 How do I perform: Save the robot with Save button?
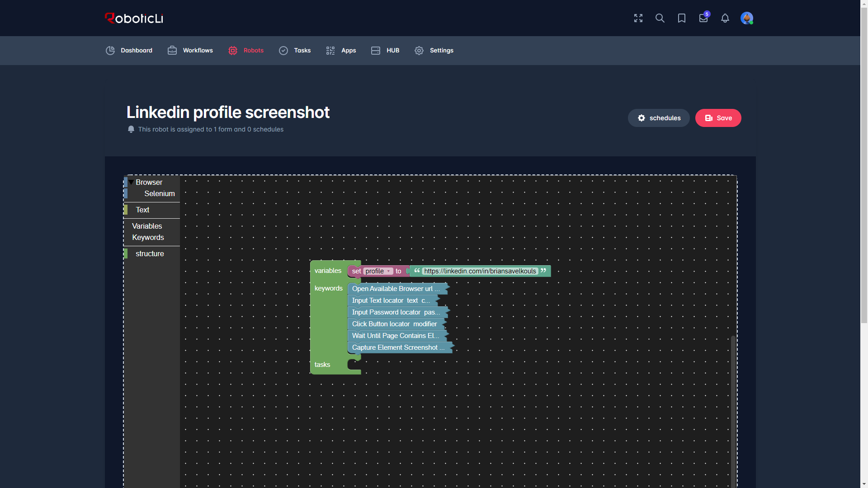(718, 118)
